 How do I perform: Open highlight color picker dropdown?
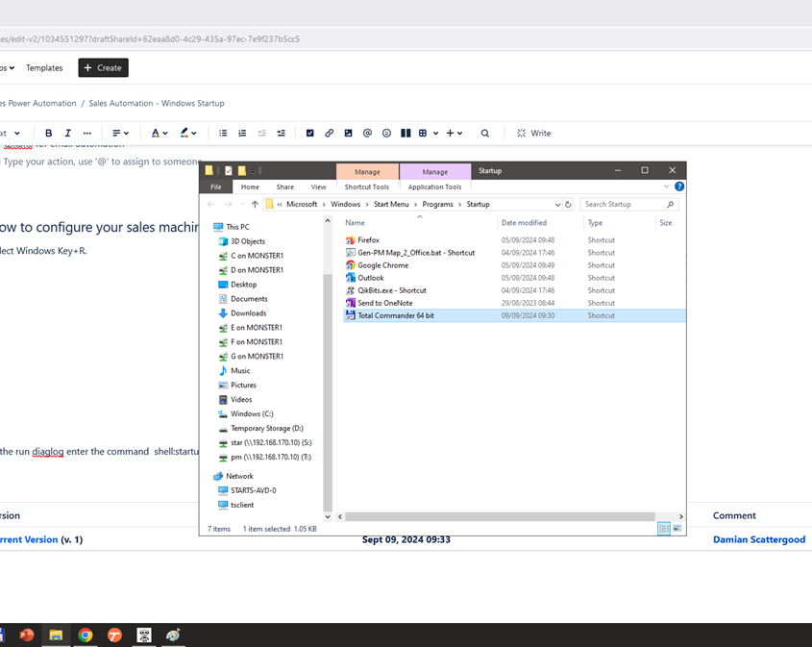pos(188,133)
